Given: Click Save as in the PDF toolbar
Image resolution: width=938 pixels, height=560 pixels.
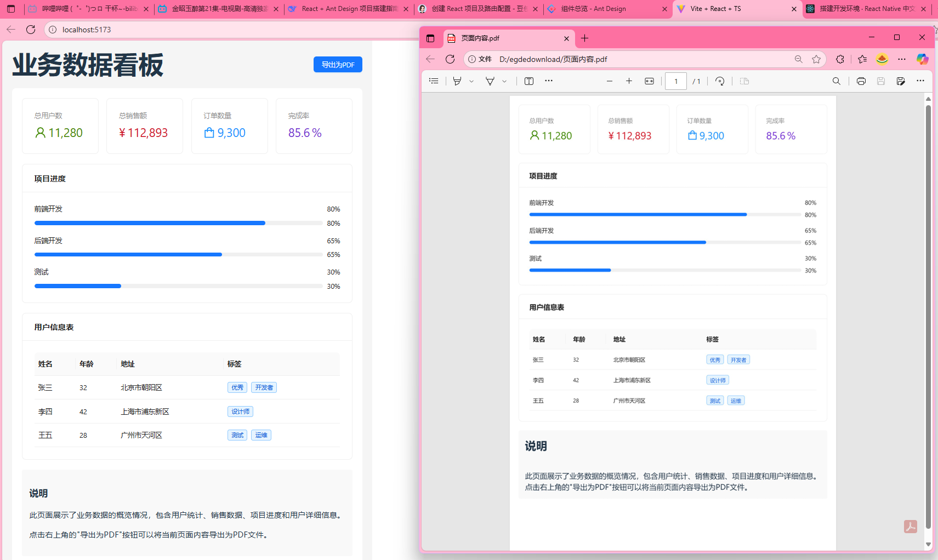Looking at the screenshot, I should pyautogui.click(x=900, y=81).
